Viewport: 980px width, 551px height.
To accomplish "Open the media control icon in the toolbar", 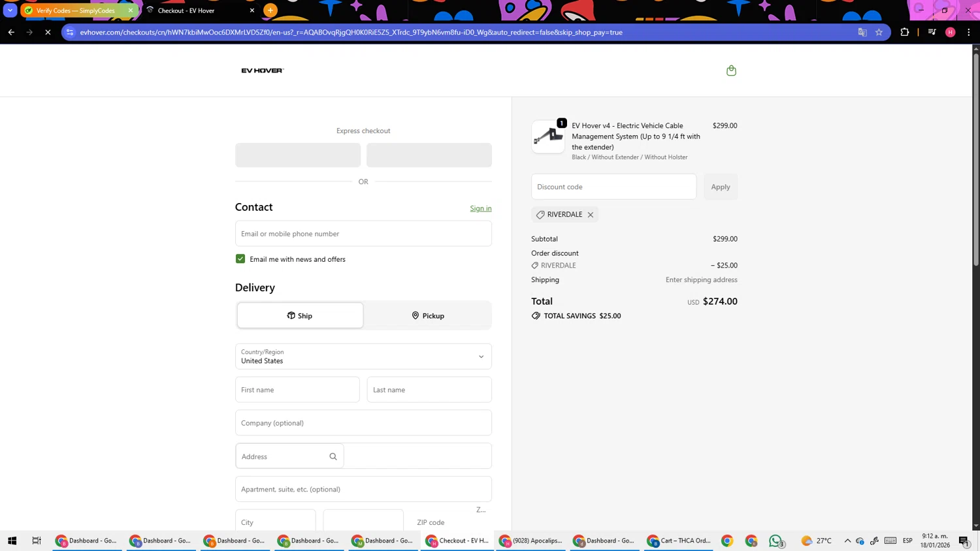I will pos(932,32).
